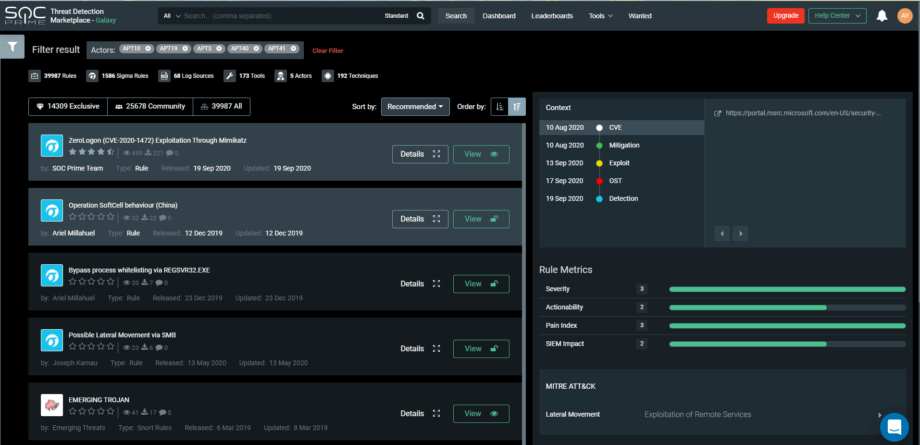
Task: Show 25678 Community rules
Action: 150,106
